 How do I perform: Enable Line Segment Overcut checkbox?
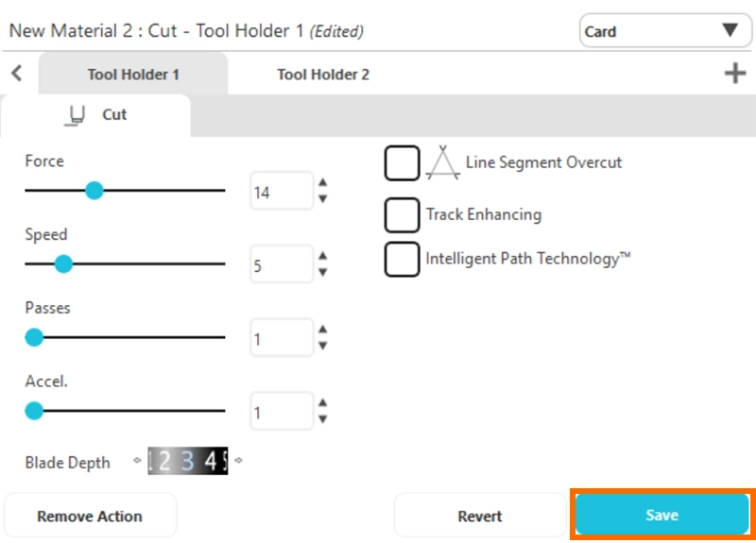tap(402, 163)
